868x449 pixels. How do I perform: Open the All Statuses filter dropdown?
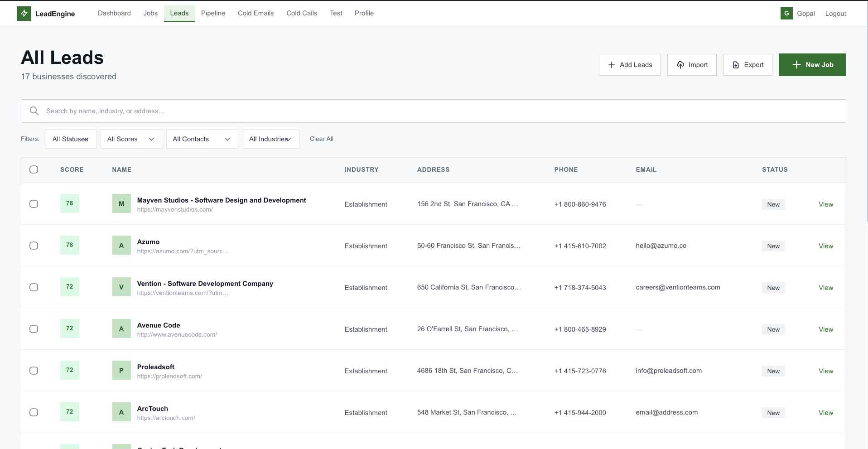coord(71,139)
